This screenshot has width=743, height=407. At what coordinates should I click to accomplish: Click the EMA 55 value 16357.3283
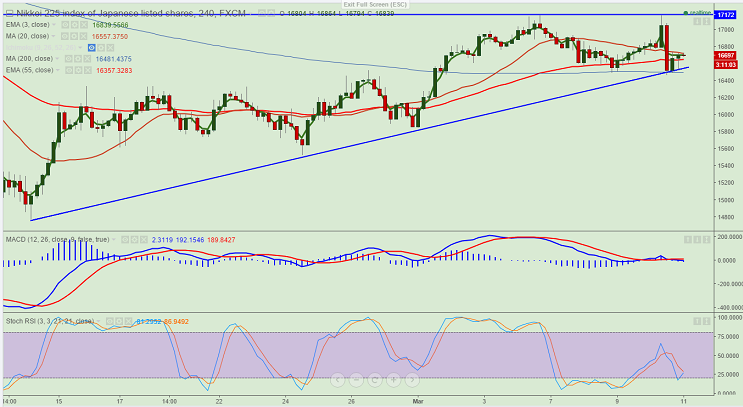114,70
